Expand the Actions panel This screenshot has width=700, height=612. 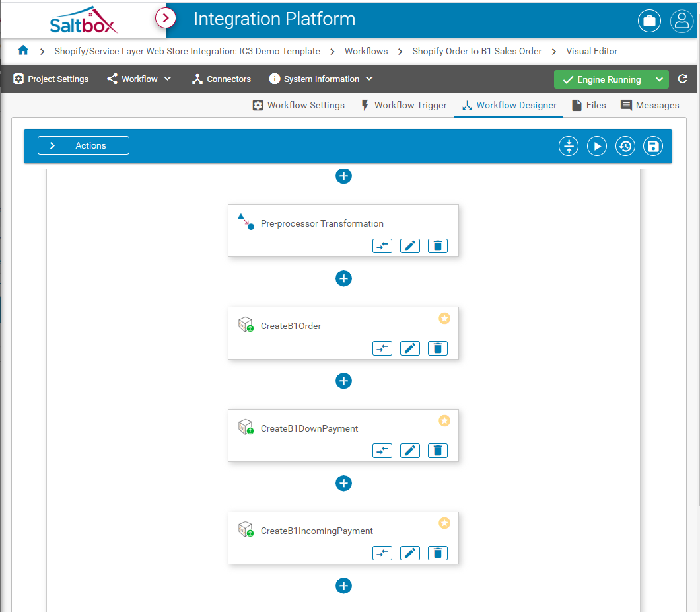(83, 145)
